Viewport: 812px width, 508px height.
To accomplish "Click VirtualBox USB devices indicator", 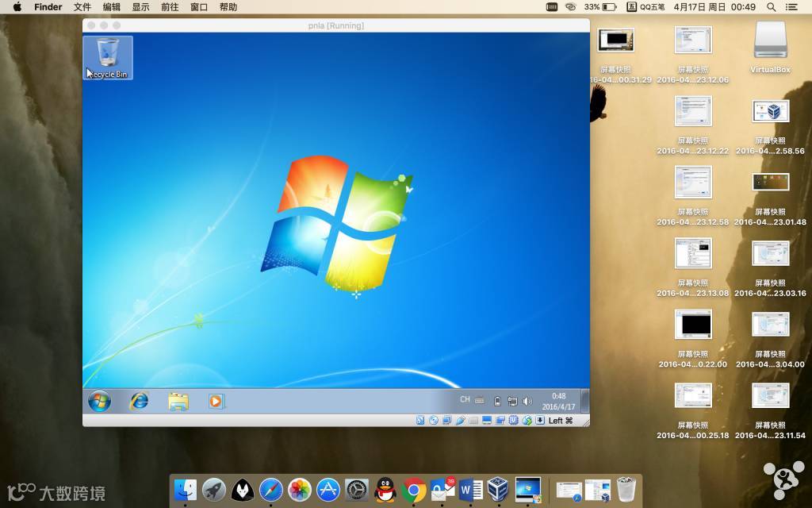I will [460, 421].
